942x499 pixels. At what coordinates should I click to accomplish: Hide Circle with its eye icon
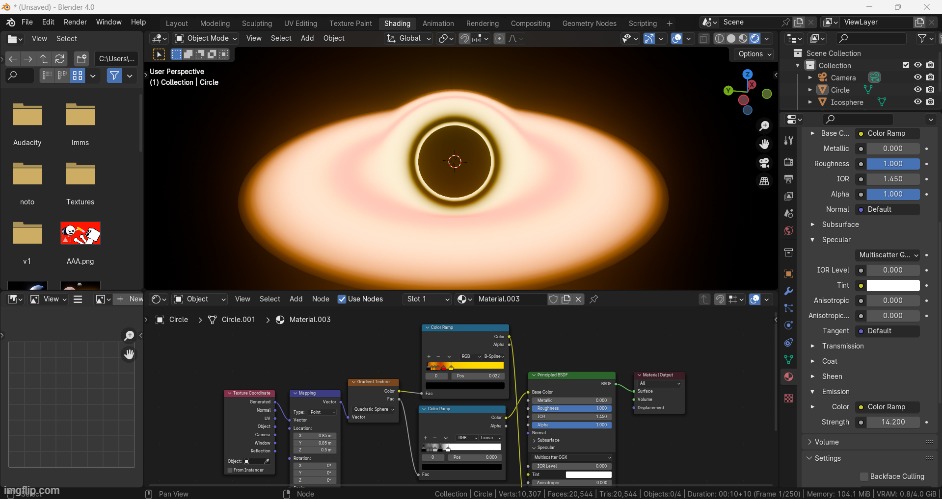point(918,89)
